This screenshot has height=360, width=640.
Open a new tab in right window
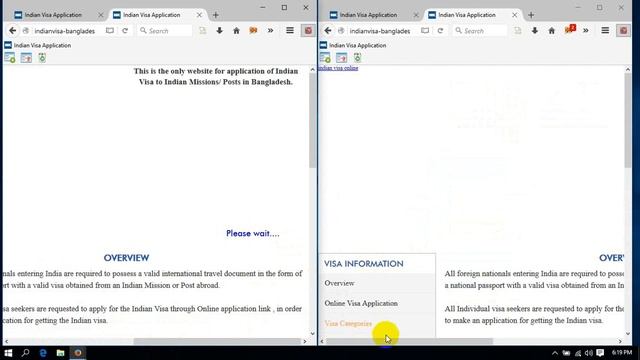tap(531, 15)
